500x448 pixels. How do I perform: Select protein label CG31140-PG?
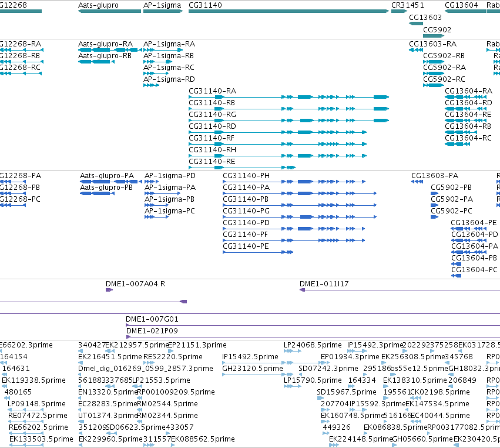(246, 211)
